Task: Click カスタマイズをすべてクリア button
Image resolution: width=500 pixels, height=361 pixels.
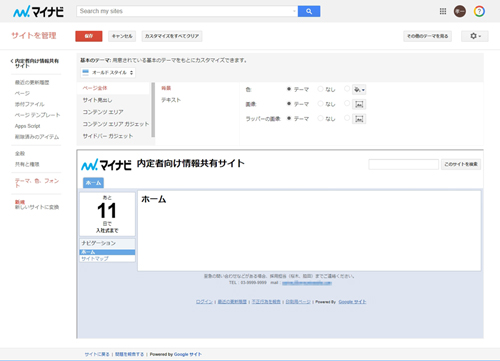Action: click(x=172, y=36)
